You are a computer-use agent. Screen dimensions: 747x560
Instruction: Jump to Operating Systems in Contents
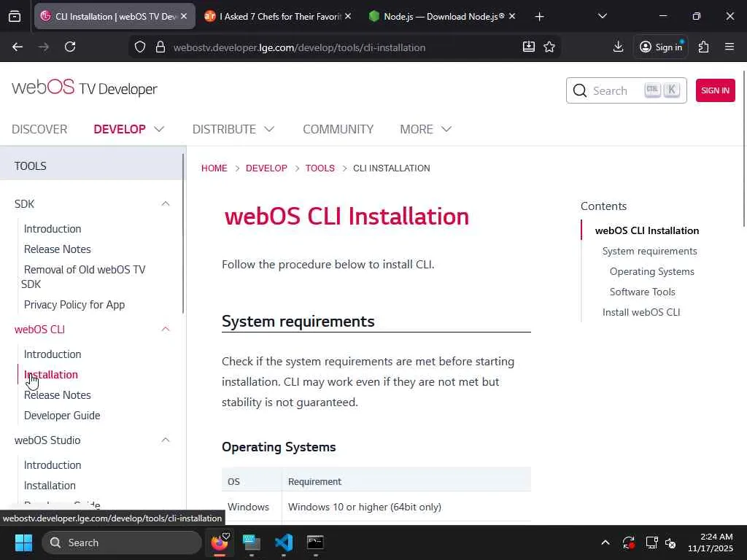tap(651, 271)
